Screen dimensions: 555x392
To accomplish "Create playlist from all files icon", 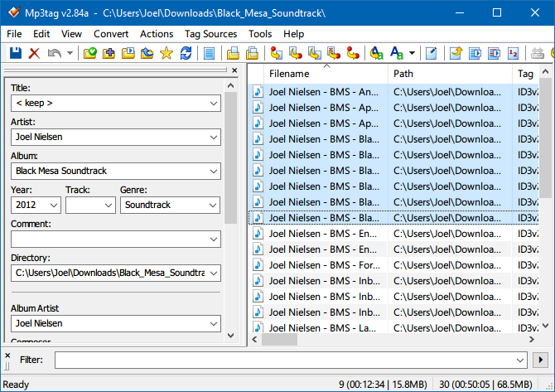I will pyautogui.click(x=475, y=53).
